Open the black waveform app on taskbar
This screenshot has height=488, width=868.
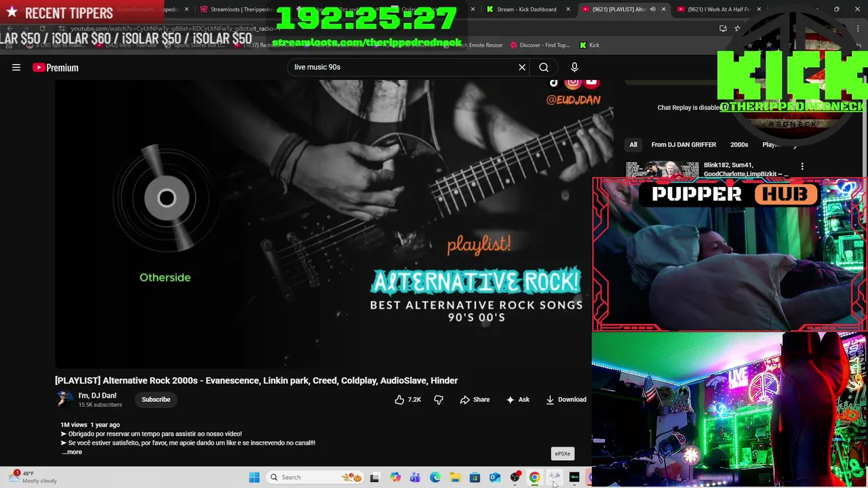[x=574, y=477]
